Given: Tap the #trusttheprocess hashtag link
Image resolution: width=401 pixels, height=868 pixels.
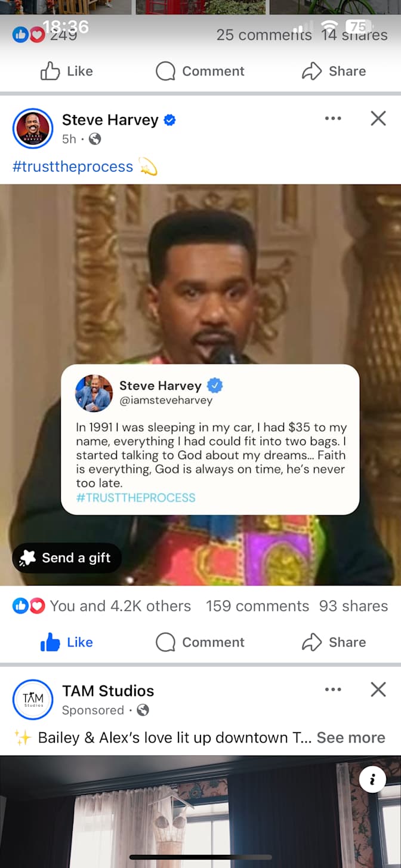Looking at the screenshot, I should (x=73, y=166).
